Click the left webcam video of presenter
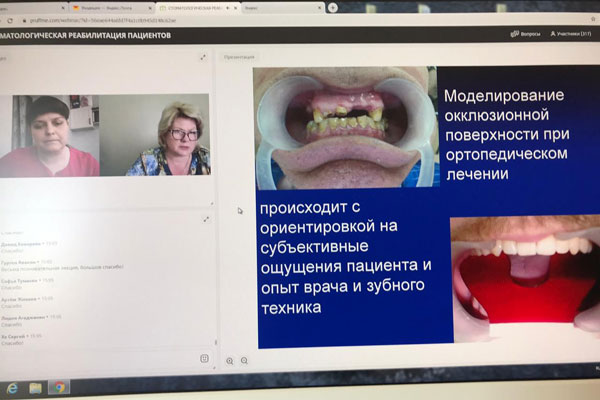600x400 pixels. click(50, 135)
